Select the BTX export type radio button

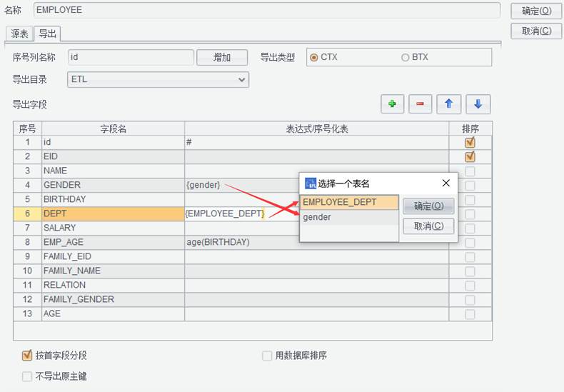coord(406,58)
